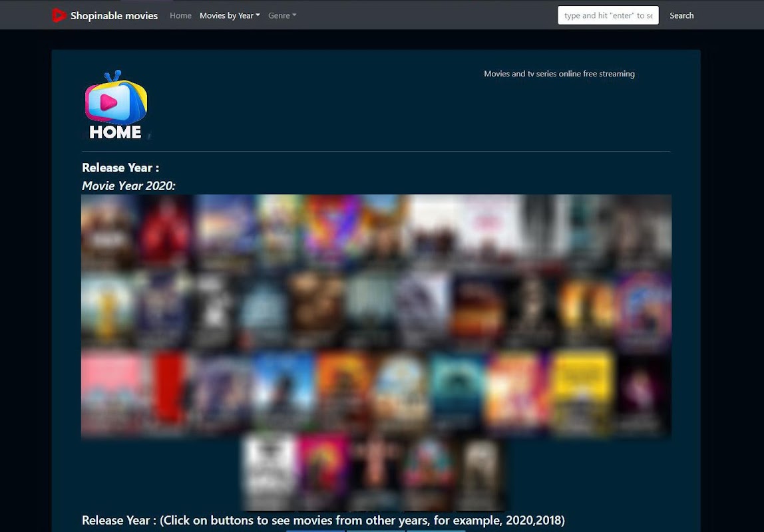Open the blurred 2020 movie posters collage
The image size is (764, 532).
click(376, 352)
